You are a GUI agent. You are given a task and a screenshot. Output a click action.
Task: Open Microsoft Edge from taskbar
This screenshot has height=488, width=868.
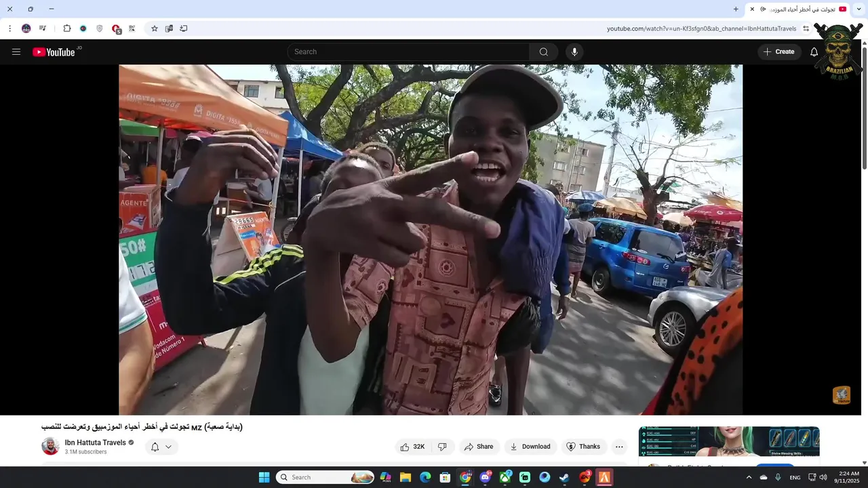425,477
